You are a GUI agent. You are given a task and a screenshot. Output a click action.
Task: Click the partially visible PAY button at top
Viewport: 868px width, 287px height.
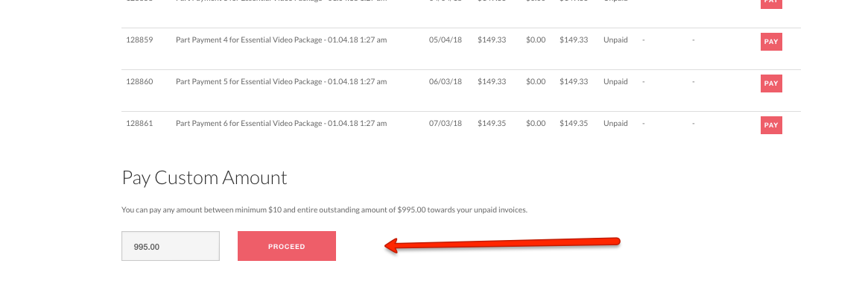(771, 4)
